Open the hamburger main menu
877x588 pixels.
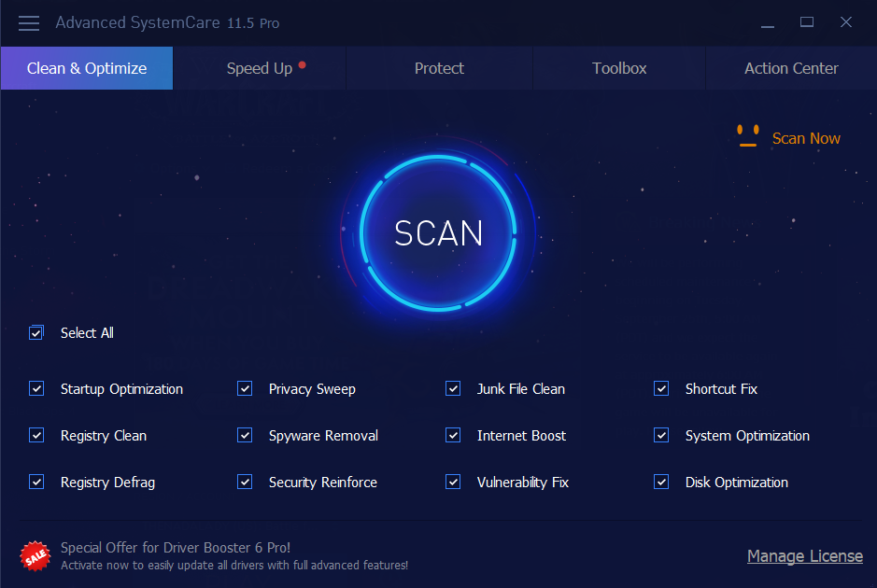click(x=29, y=23)
